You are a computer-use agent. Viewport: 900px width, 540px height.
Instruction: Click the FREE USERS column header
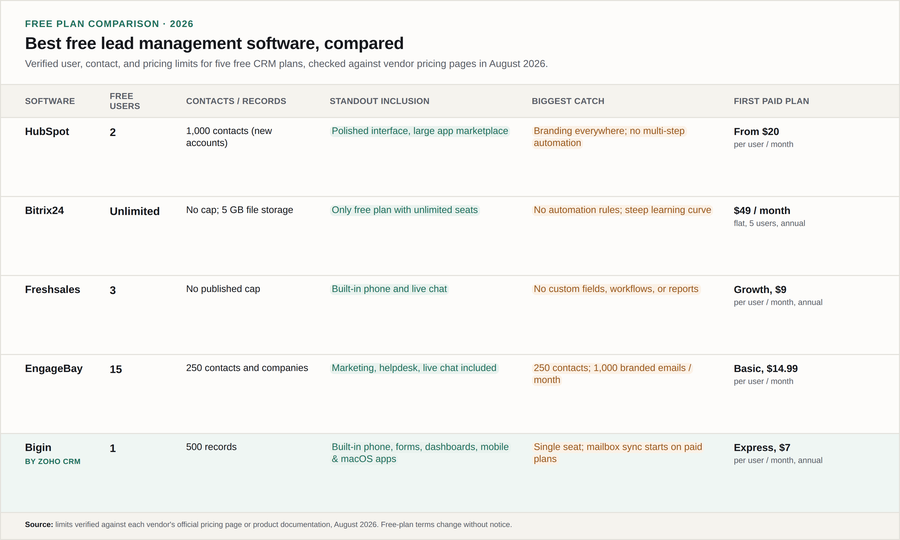click(125, 101)
